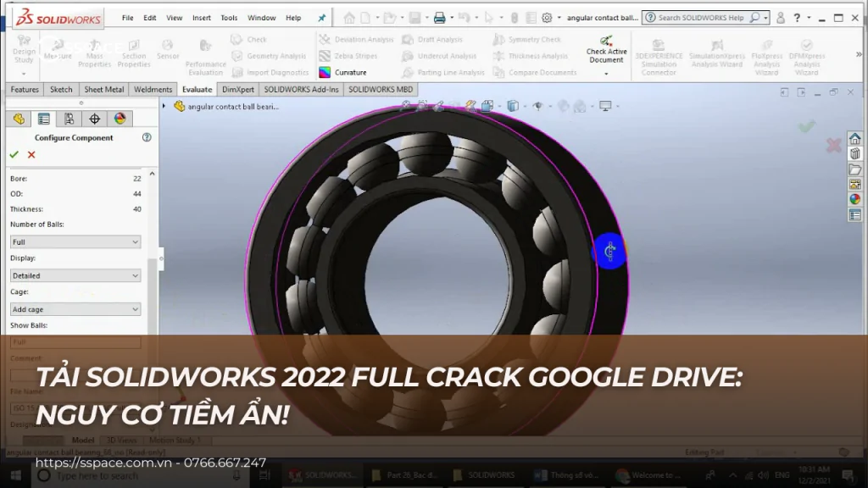Open the PropertyManager tab
The height and width of the screenshot is (488, 868).
tap(44, 119)
